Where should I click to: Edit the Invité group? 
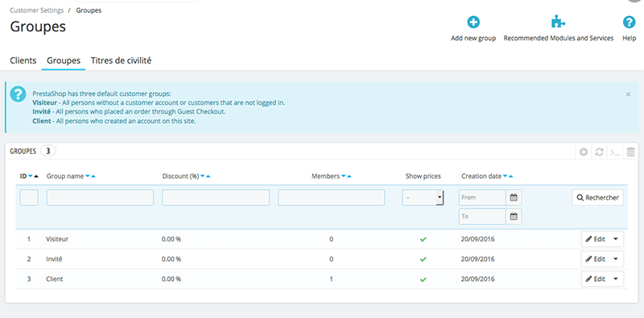pyautogui.click(x=596, y=259)
